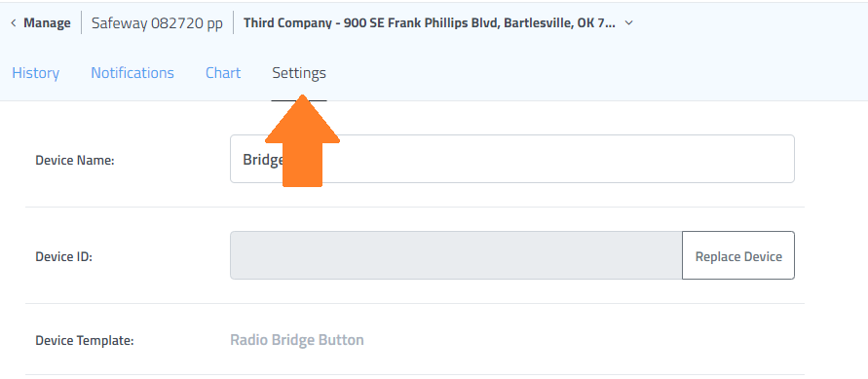The image size is (868, 379).
Task: View the Chart tab
Action: point(223,73)
